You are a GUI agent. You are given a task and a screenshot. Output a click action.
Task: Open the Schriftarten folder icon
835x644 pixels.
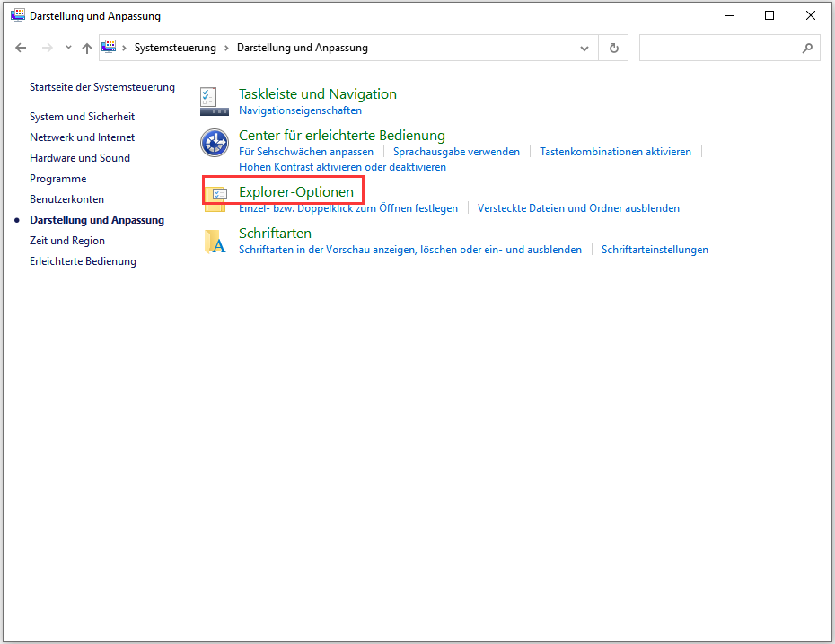[x=215, y=241]
